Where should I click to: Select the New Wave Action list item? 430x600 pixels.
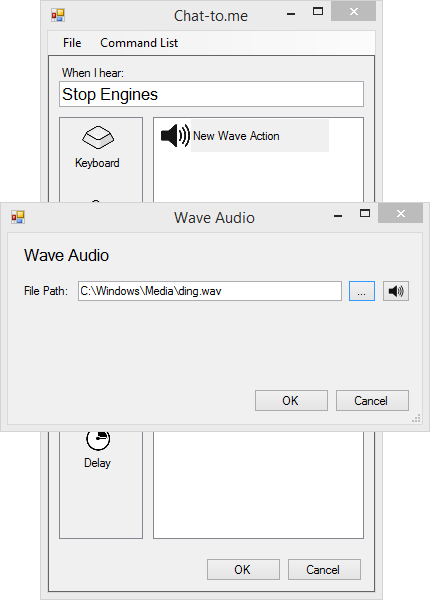[x=245, y=136]
